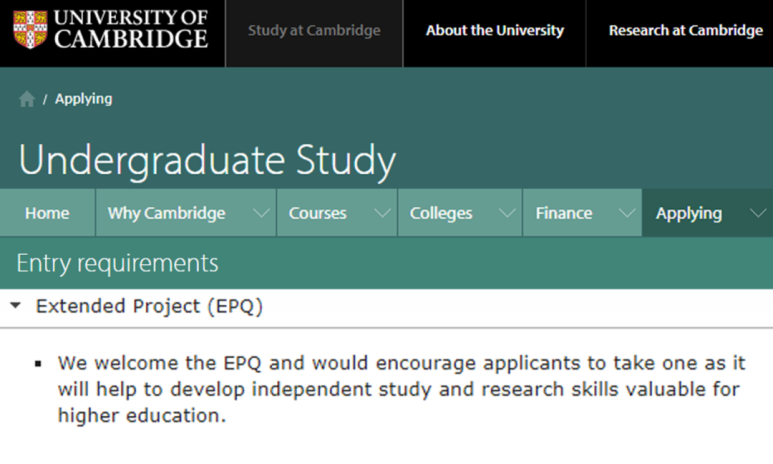Expand the Why Cambridge dropdown chevron
The width and height of the screenshot is (773, 464).
[261, 213]
